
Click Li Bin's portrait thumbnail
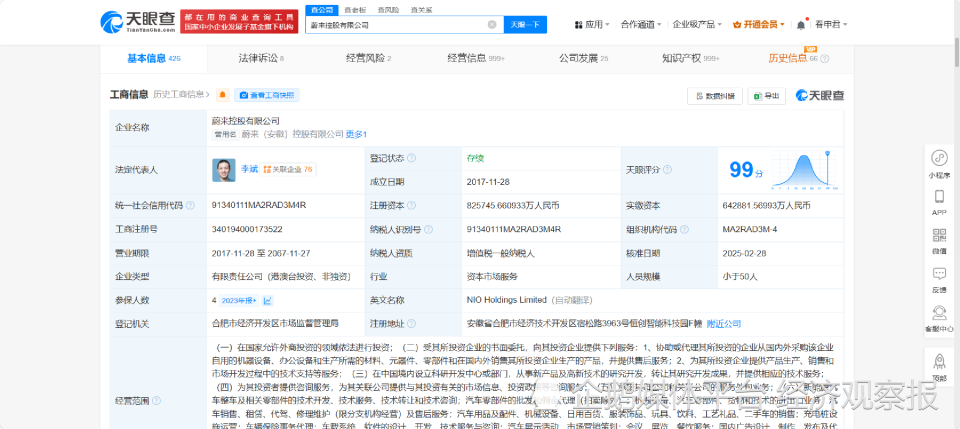click(223, 170)
